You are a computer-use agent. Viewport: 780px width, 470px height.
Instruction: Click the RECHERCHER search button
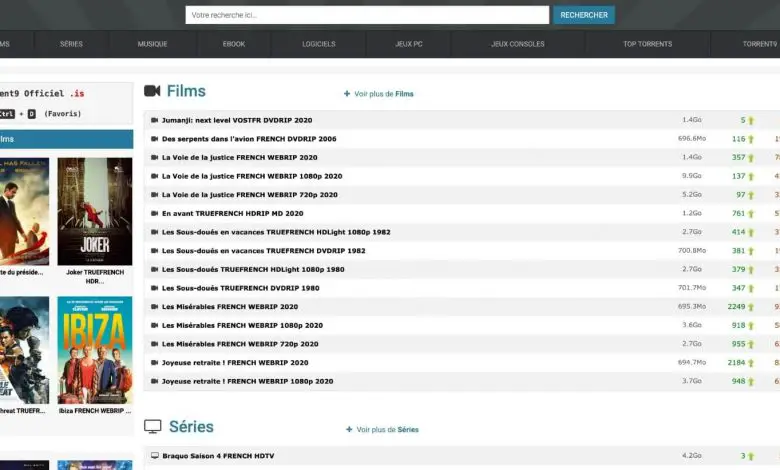click(584, 15)
